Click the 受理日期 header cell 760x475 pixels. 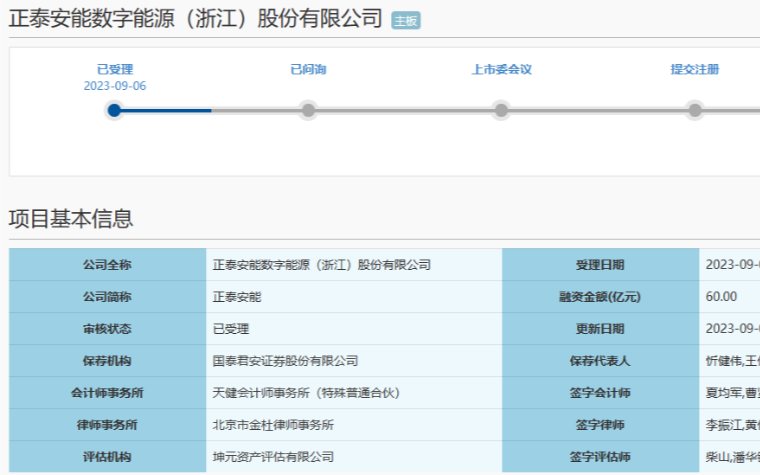click(x=601, y=265)
